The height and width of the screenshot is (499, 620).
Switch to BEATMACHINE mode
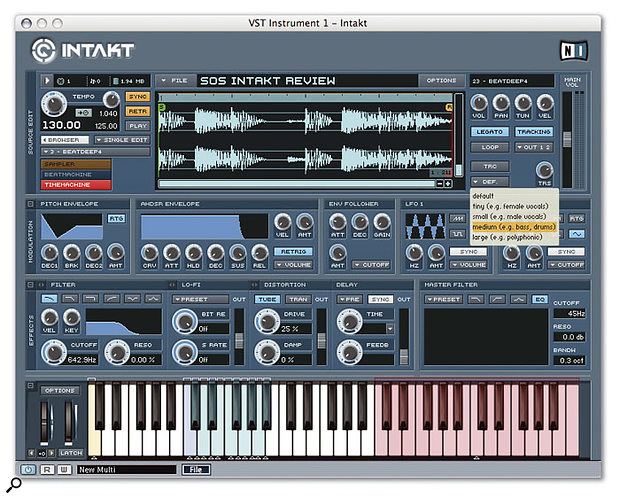pyautogui.click(x=76, y=174)
